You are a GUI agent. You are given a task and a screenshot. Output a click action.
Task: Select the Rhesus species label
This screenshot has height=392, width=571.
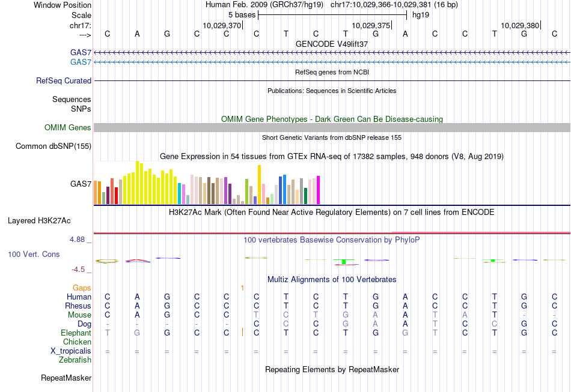[78, 306]
